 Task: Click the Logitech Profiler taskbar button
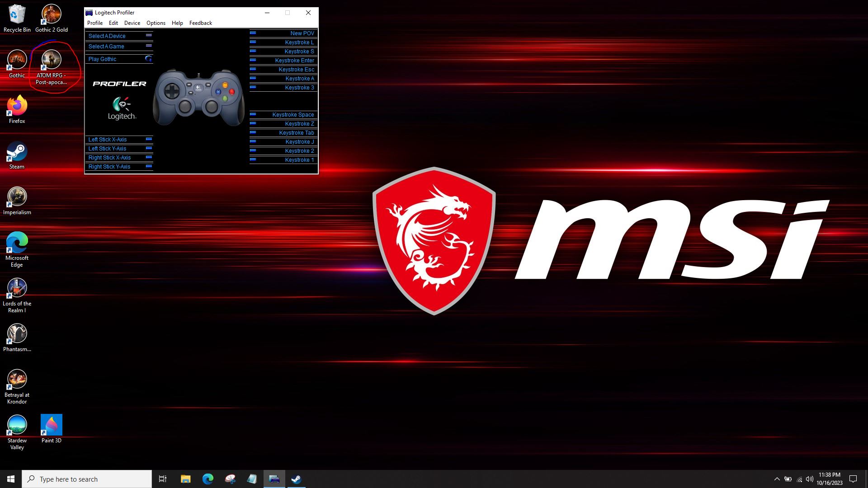274,479
